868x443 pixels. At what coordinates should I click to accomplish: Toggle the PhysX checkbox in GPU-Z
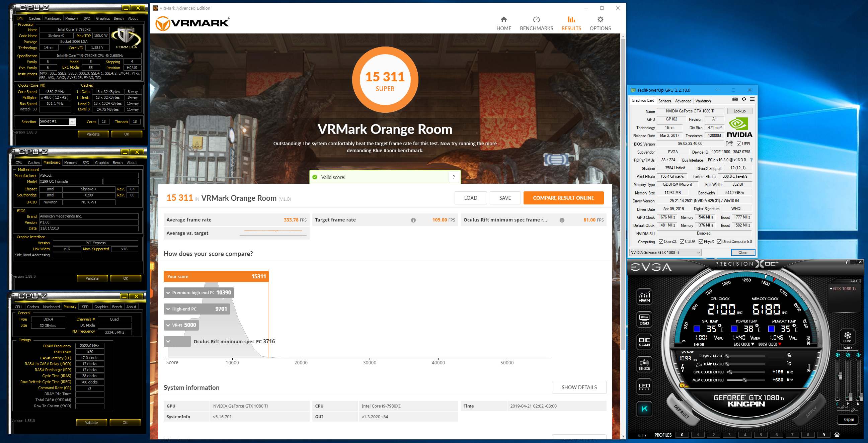coord(701,242)
